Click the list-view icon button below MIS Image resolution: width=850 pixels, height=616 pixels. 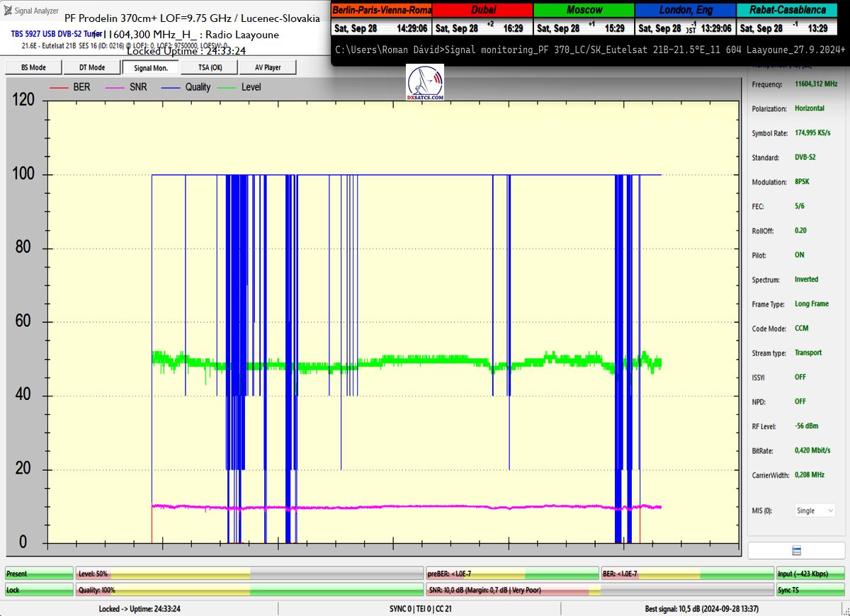click(796, 551)
